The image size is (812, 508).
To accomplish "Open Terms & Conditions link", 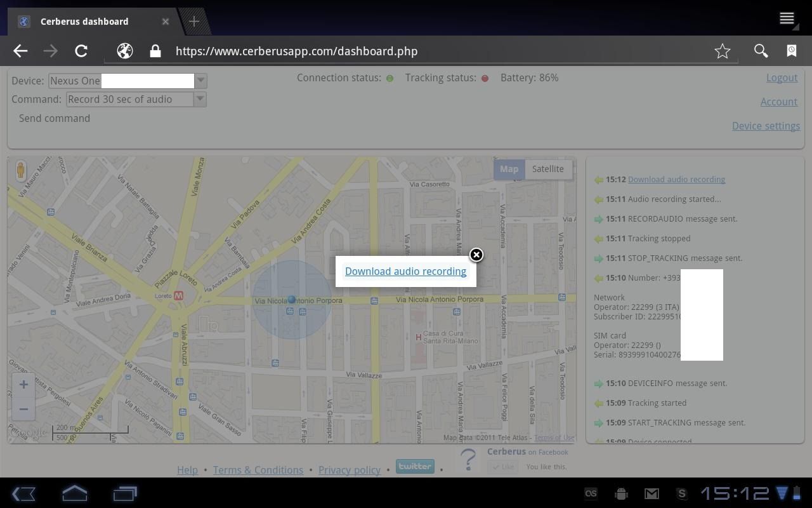I will click(258, 470).
